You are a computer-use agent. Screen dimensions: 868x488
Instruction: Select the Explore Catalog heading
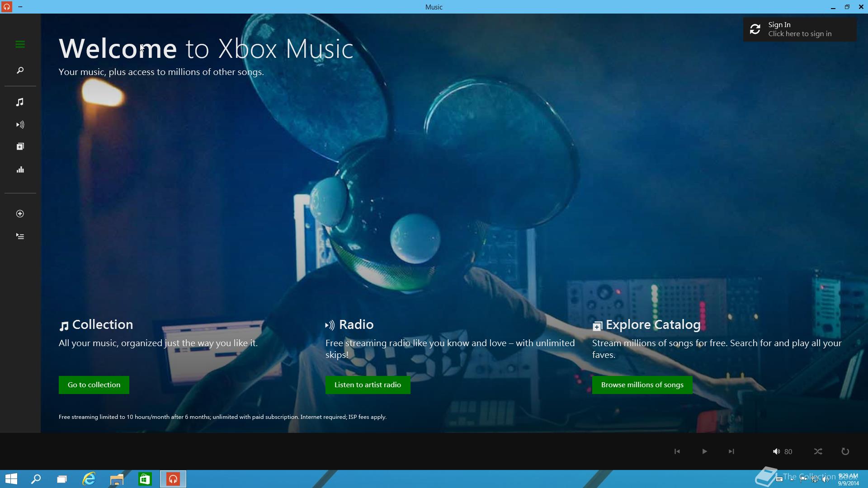click(x=653, y=325)
